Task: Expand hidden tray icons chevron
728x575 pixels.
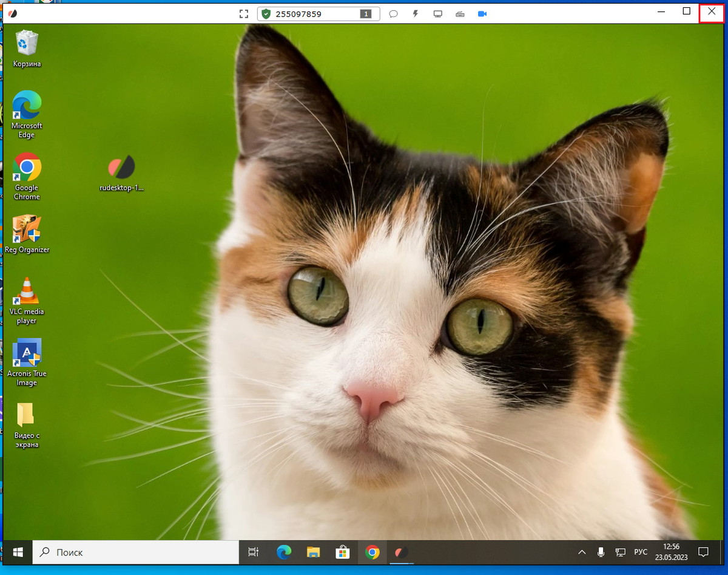Action: coord(581,552)
